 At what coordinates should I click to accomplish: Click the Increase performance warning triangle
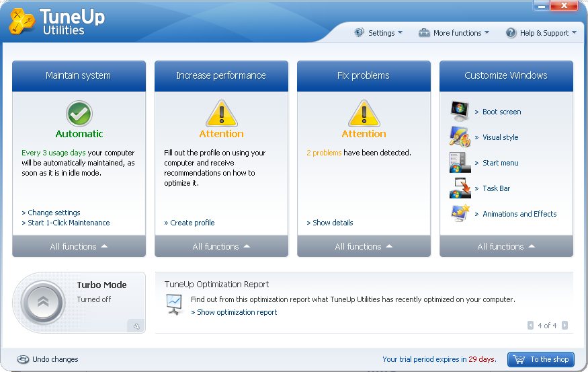(222, 114)
